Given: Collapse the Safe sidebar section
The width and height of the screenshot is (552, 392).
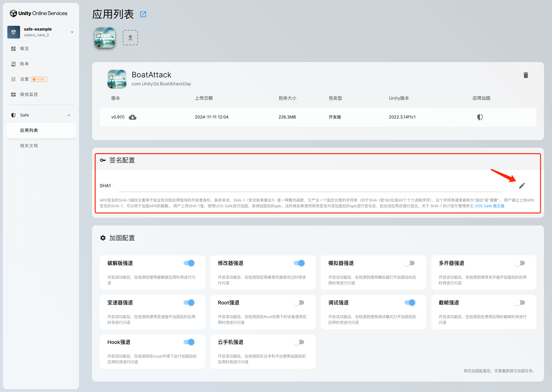Looking at the screenshot, I should tap(69, 115).
